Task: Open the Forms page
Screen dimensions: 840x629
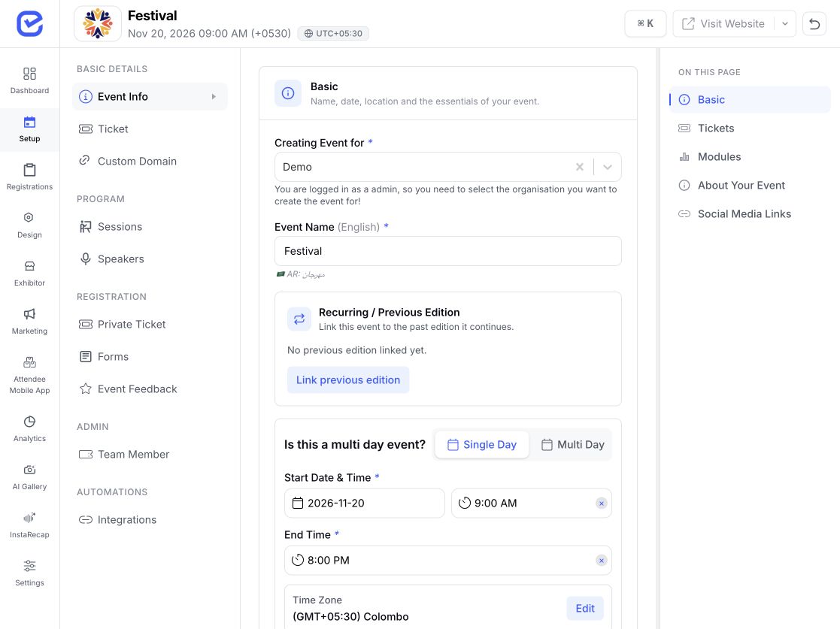Action: click(150, 356)
